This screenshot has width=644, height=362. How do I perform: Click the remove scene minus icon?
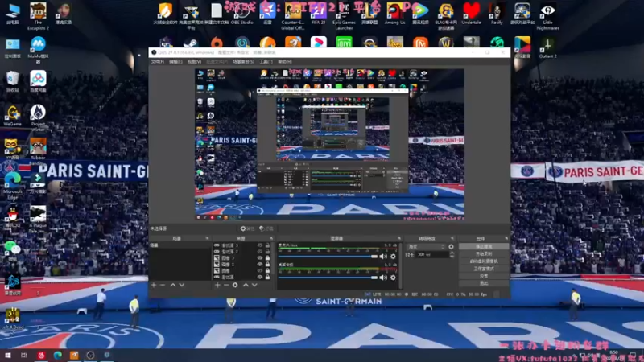point(163,285)
